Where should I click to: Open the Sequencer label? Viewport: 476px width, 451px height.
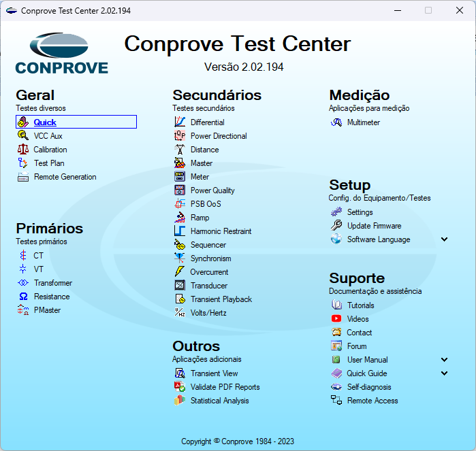(x=208, y=245)
